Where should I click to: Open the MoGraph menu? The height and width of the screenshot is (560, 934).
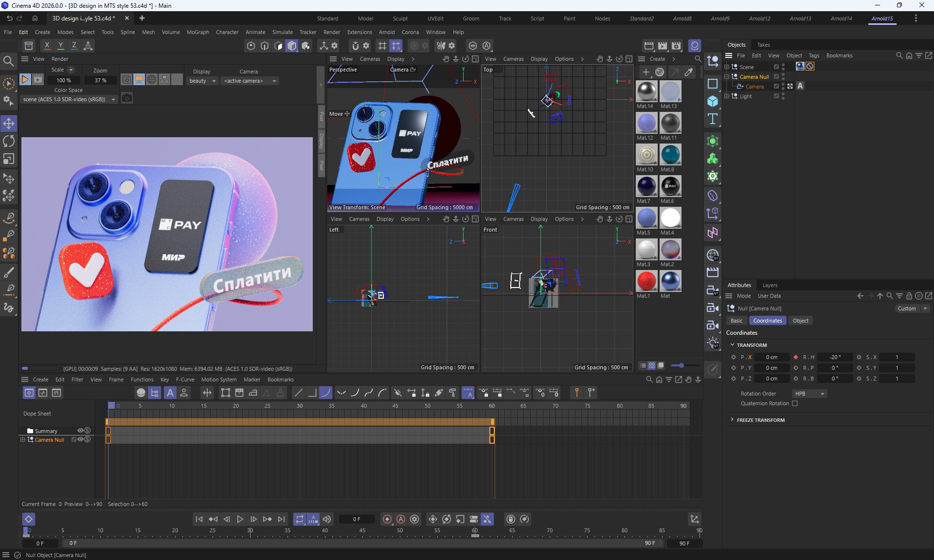coord(198,32)
